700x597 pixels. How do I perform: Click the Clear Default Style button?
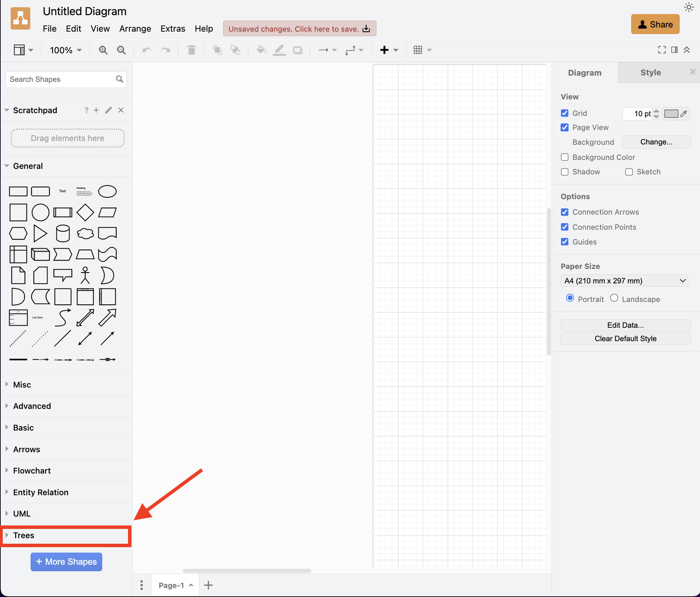point(625,338)
